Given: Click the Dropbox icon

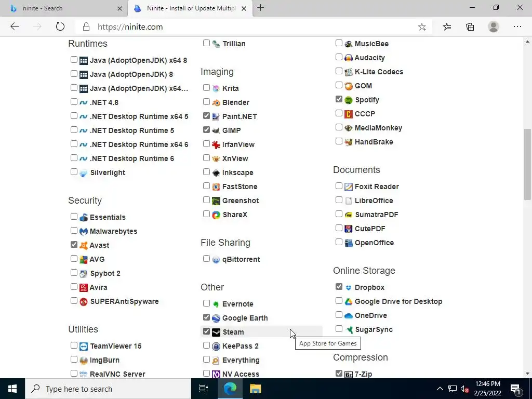Looking at the screenshot, I should pyautogui.click(x=349, y=287).
